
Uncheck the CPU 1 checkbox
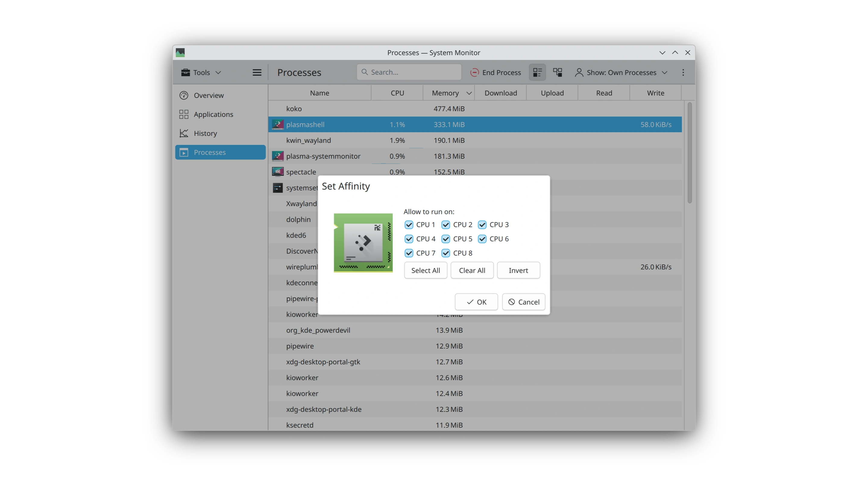(409, 225)
